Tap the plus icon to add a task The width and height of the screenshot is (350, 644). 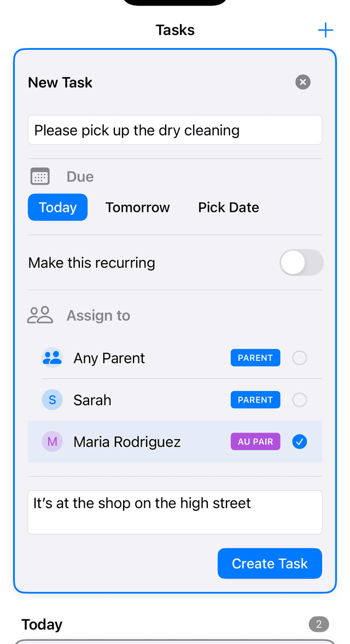coord(325,30)
